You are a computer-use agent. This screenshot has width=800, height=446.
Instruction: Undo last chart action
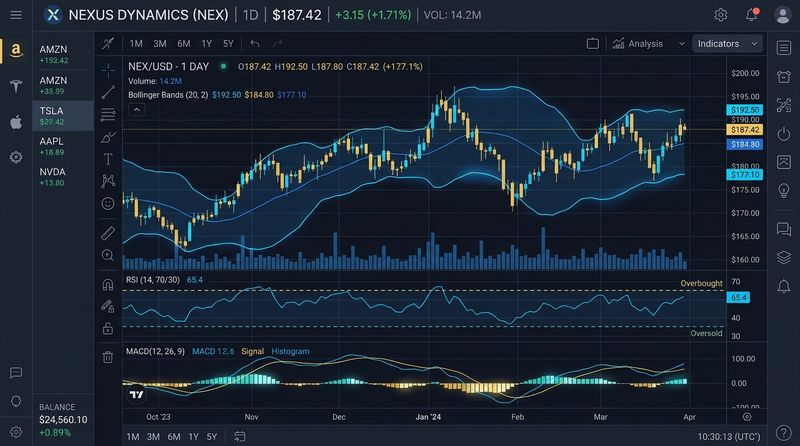tap(255, 44)
